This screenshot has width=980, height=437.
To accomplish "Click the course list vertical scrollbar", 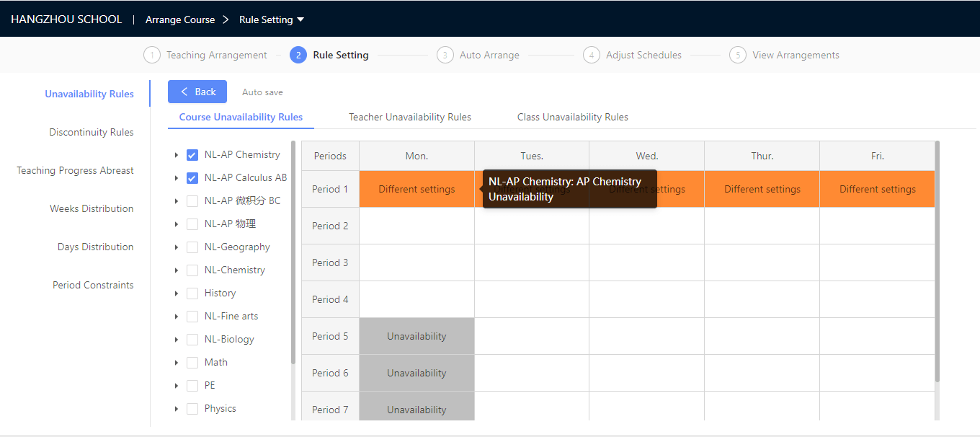I will pos(293,252).
